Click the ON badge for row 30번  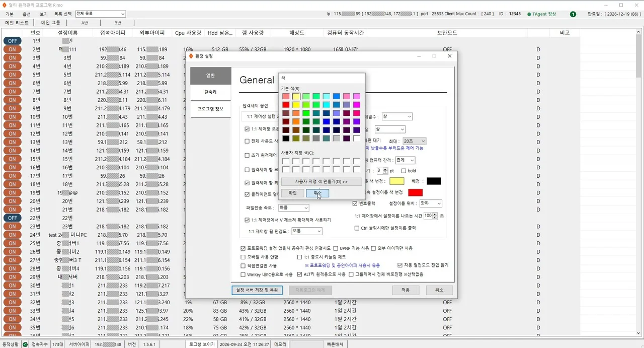[x=12, y=285]
